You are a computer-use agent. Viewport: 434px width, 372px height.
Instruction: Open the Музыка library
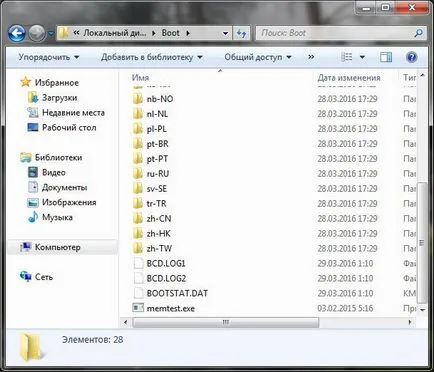point(50,217)
